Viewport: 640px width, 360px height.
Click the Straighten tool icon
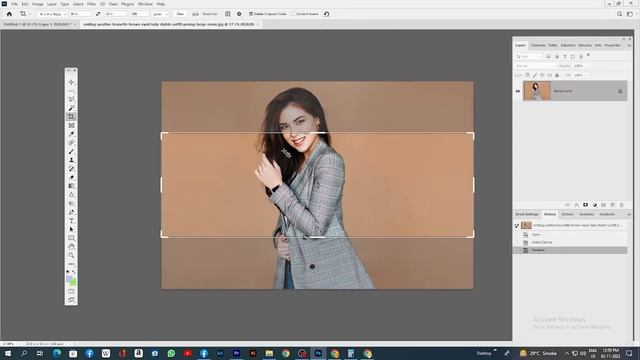point(196,14)
